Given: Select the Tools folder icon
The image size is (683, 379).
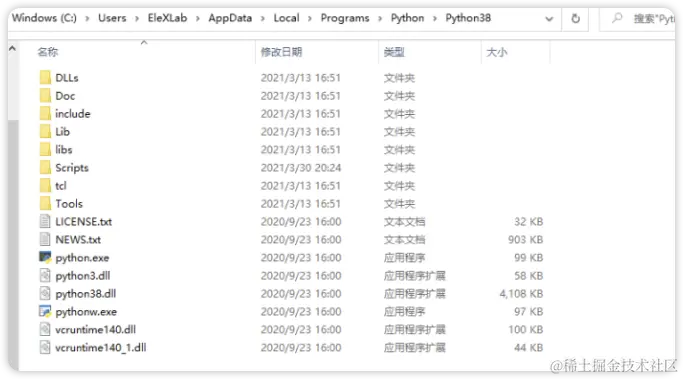Looking at the screenshot, I should pyautogui.click(x=45, y=203).
